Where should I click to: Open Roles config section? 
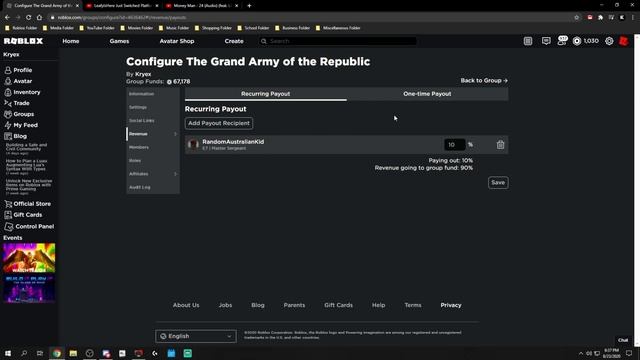pyautogui.click(x=135, y=161)
